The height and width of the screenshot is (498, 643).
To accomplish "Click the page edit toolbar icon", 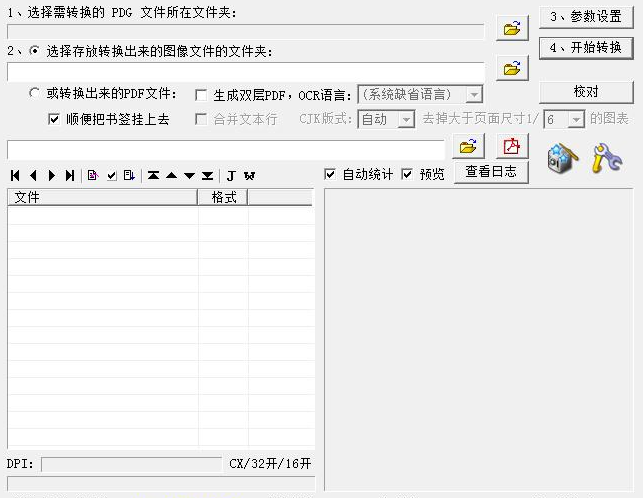I will (x=93, y=176).
